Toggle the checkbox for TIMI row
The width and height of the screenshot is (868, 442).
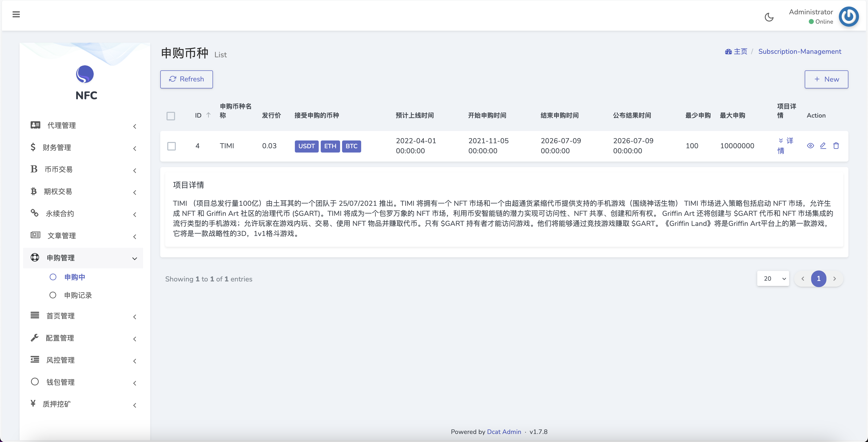point(171,146)
